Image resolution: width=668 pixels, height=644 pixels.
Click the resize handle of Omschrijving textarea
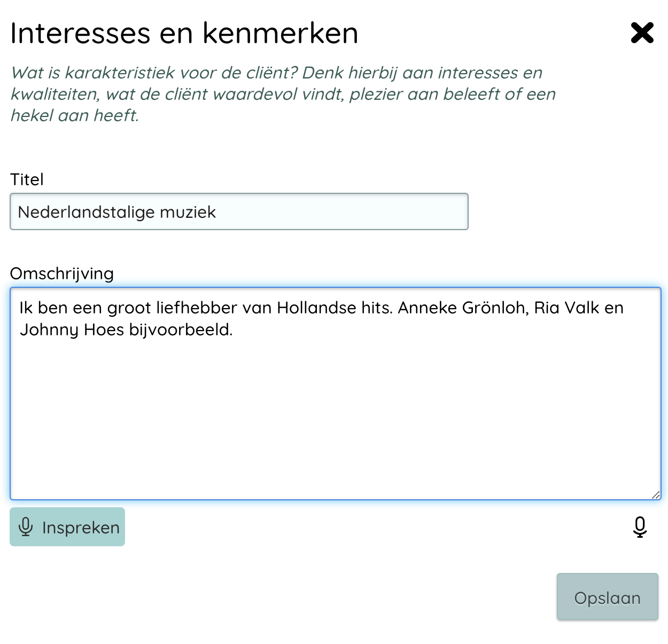tap(656, 494)
